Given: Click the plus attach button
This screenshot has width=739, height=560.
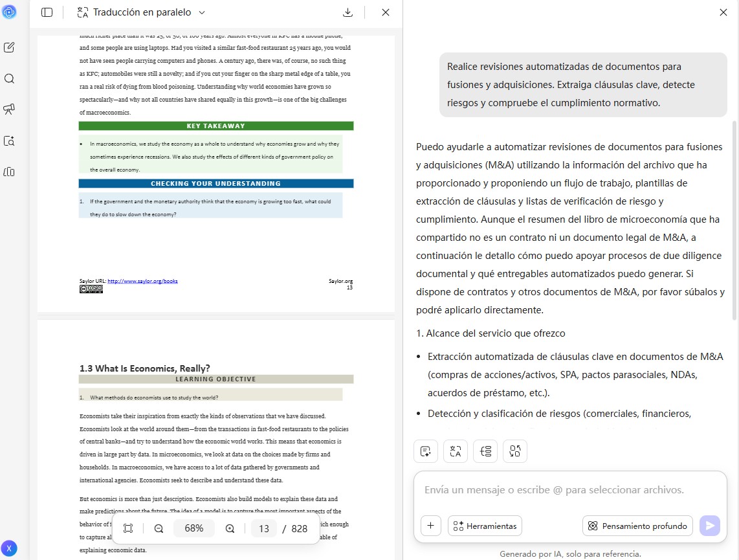Looking at the screenshot, I should pyautogui.click(x=431, y=526).
